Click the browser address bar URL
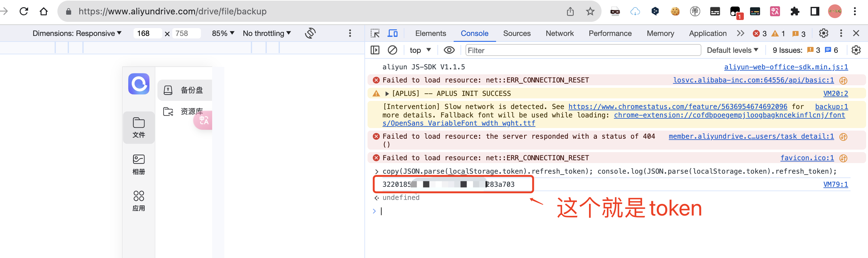Viewport: 868px width, 258px height. pos(172,12)
